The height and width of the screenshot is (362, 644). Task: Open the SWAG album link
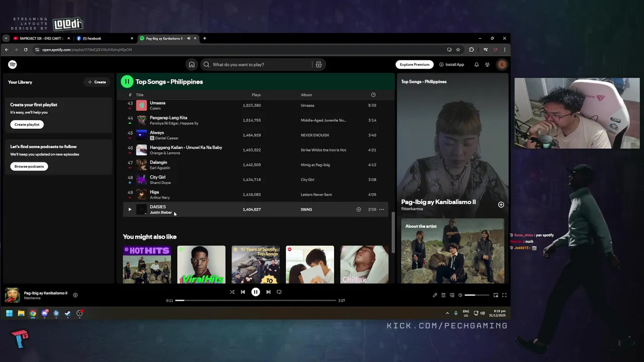(306, 209)
